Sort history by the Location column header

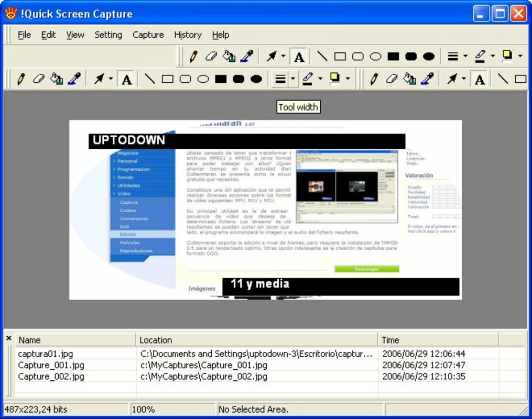coord(257,340)
